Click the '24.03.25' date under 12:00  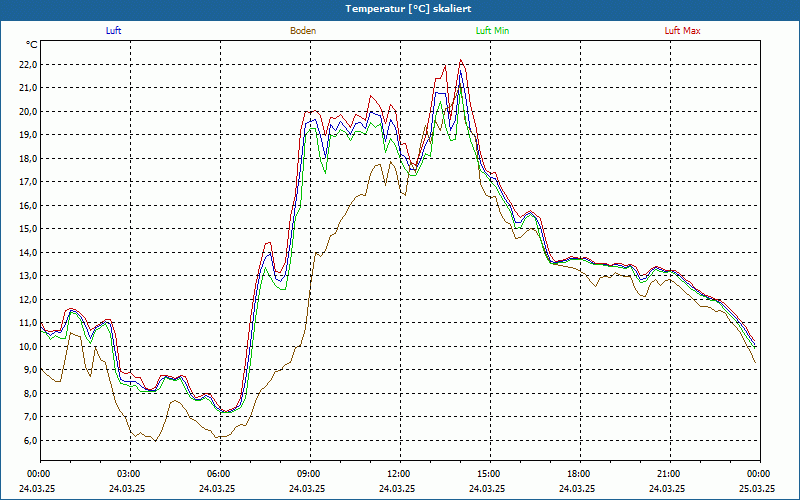(x=396, y=488)
